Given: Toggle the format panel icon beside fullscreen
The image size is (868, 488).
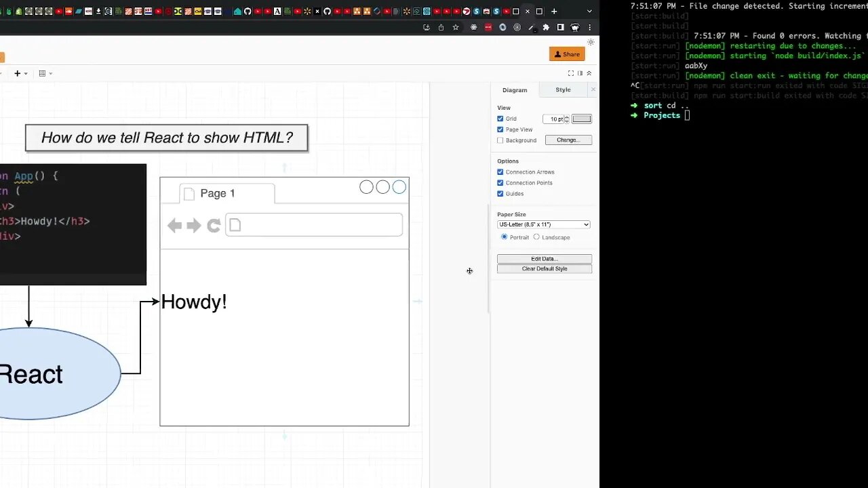Looking at the screenshot, I should click(x=580, y=73).
